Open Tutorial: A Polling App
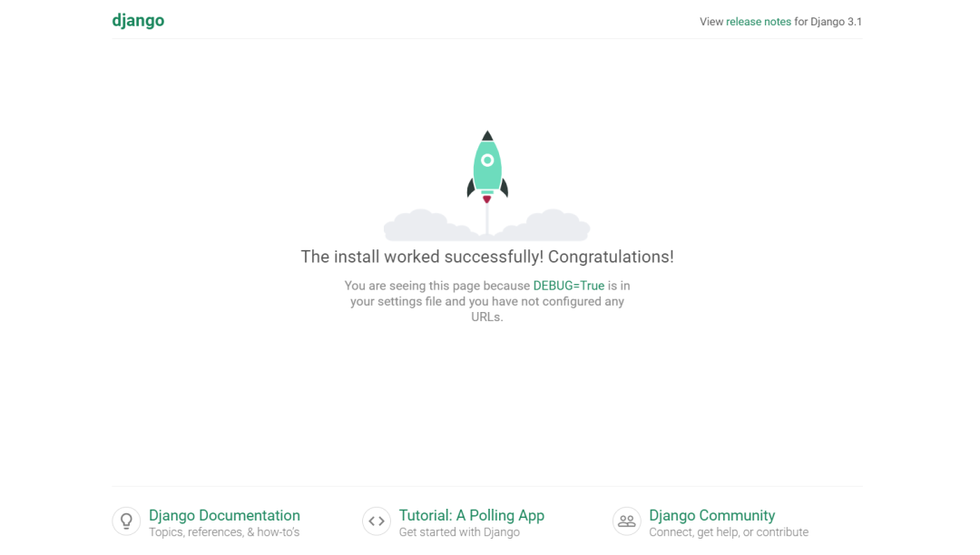980x555 pixels. pos(471,516)
